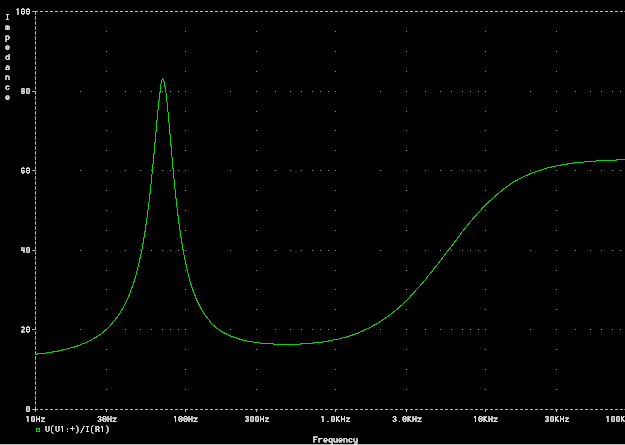Click the green trace legend marker icon
The height and width of the screenshot is (445, 625).
pyautogui.click(x=38, y=429)
